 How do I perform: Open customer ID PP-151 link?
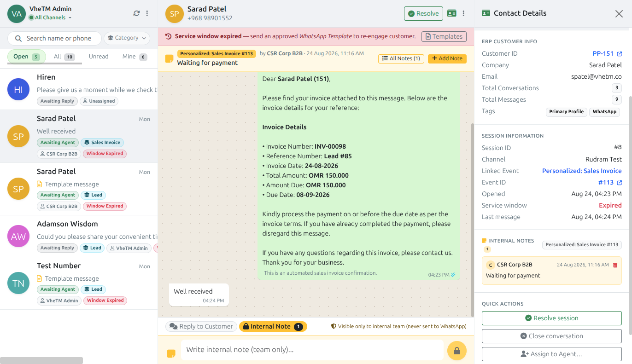603,53
